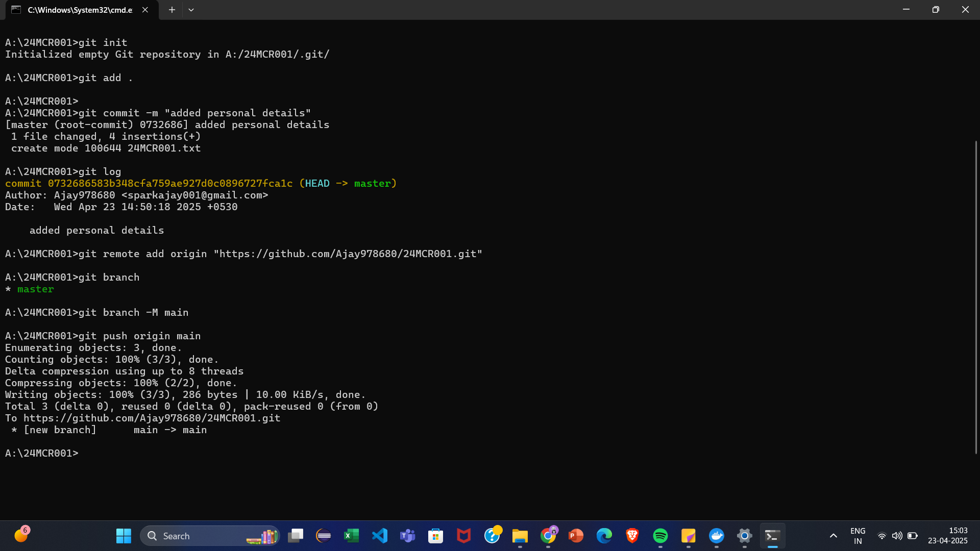Show hidden system tray icons
The image size is (980, 551).
tap(834, 536)
